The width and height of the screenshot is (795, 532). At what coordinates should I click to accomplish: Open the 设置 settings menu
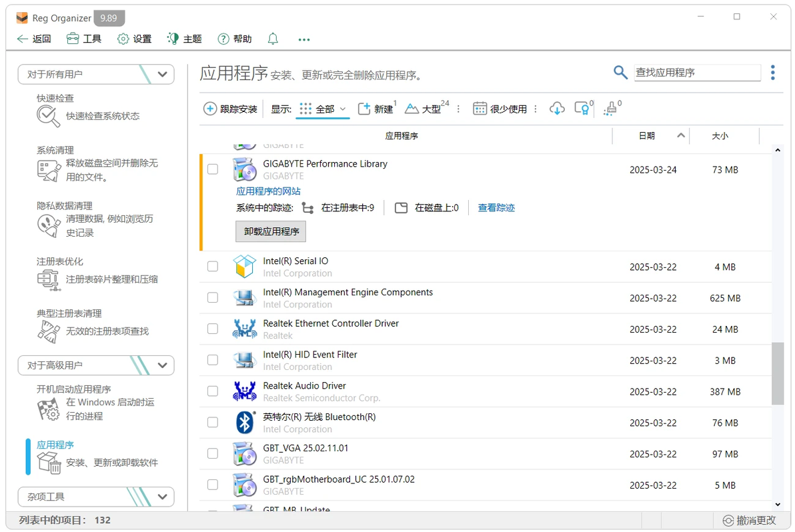tap(134, 39)
